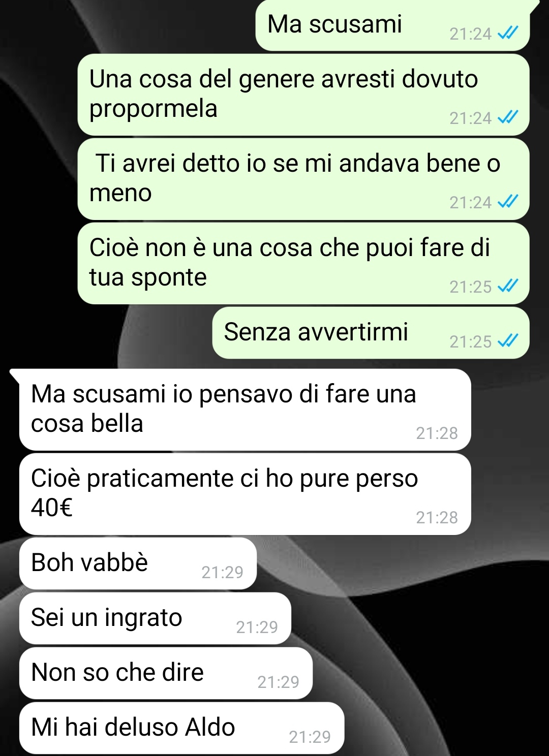Tap the 21:29 timestamp on "Mi hai deluso Aldo"

310,737
